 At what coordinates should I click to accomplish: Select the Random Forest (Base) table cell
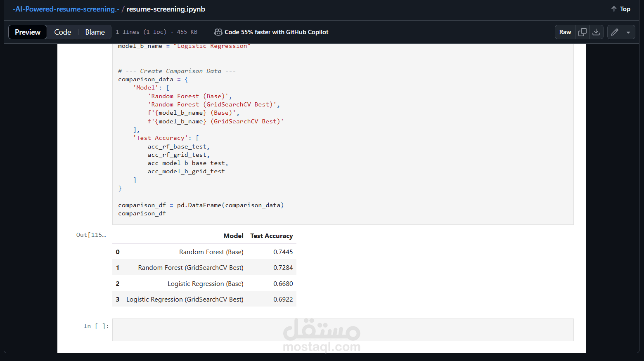pos(211,252)
